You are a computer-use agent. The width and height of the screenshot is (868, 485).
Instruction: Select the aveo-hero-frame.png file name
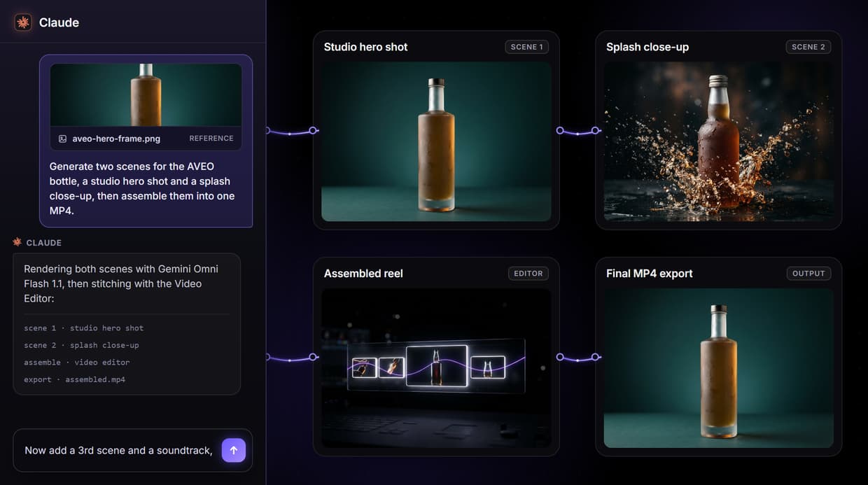(x=116, y=139)
